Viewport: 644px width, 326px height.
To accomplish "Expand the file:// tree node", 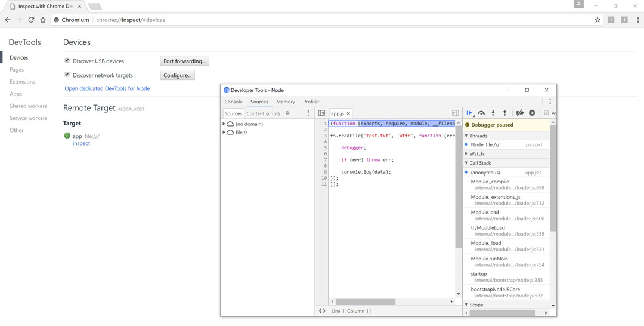I will pyautogui.click(x=224, y=132).
